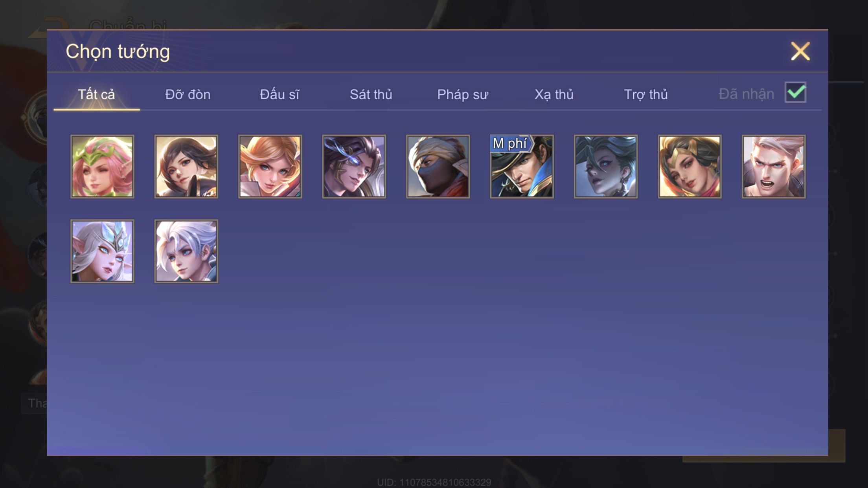This screenshot has height=488, width=868.
Task: Select the free hero marked M phí
Action: point(522,167)
